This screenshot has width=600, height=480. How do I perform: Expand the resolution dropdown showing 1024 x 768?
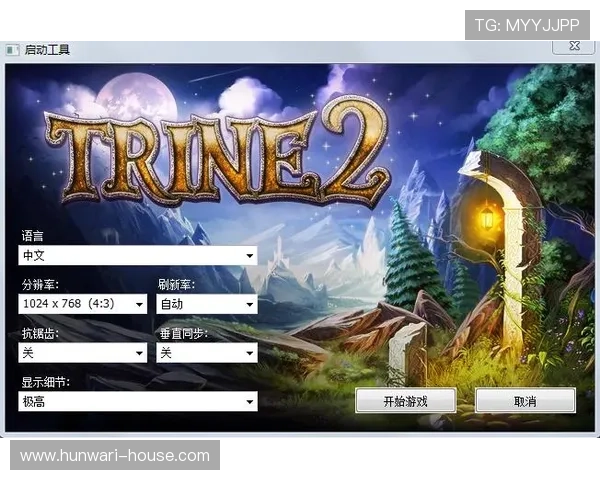[83, 304]
